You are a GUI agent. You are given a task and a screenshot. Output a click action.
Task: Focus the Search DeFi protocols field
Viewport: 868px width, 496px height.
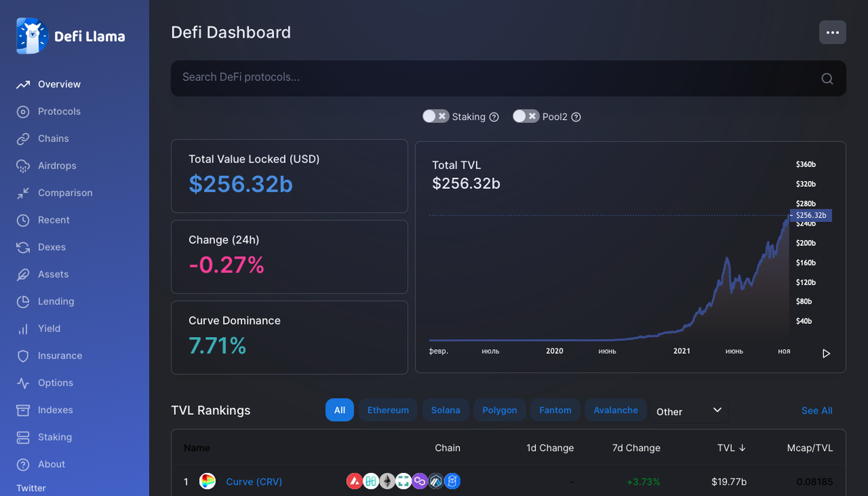[x=509, y=78]
